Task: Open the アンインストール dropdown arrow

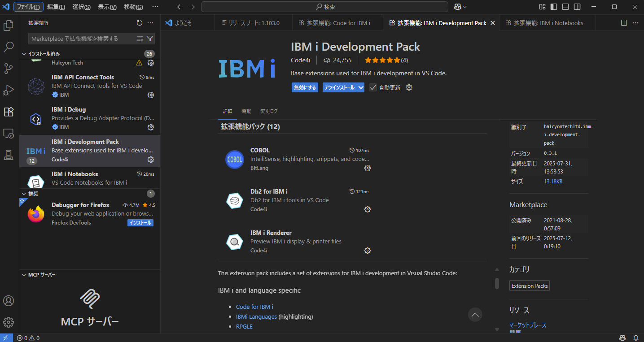Action: point(361,87)
